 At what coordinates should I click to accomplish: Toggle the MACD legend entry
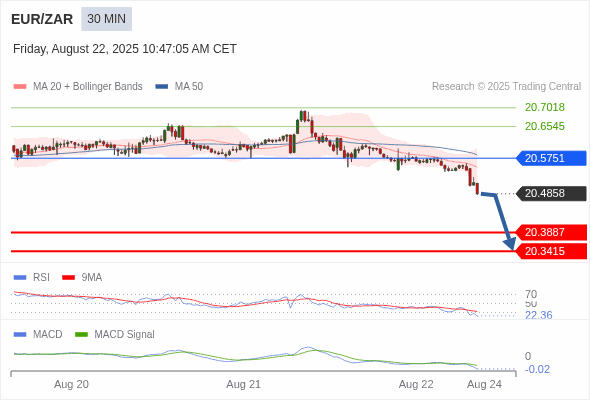click(38, 334)
